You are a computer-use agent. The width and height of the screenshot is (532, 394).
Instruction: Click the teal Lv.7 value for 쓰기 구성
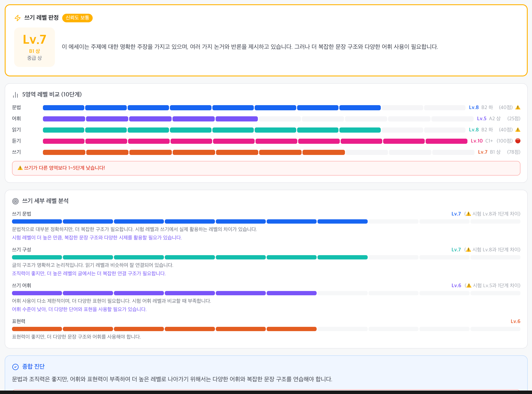coord(456,250)
